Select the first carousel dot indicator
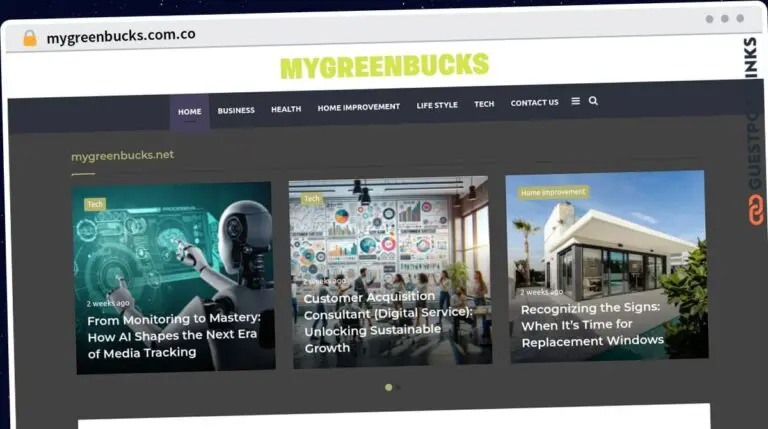768x429 pixels. point(388,387)
